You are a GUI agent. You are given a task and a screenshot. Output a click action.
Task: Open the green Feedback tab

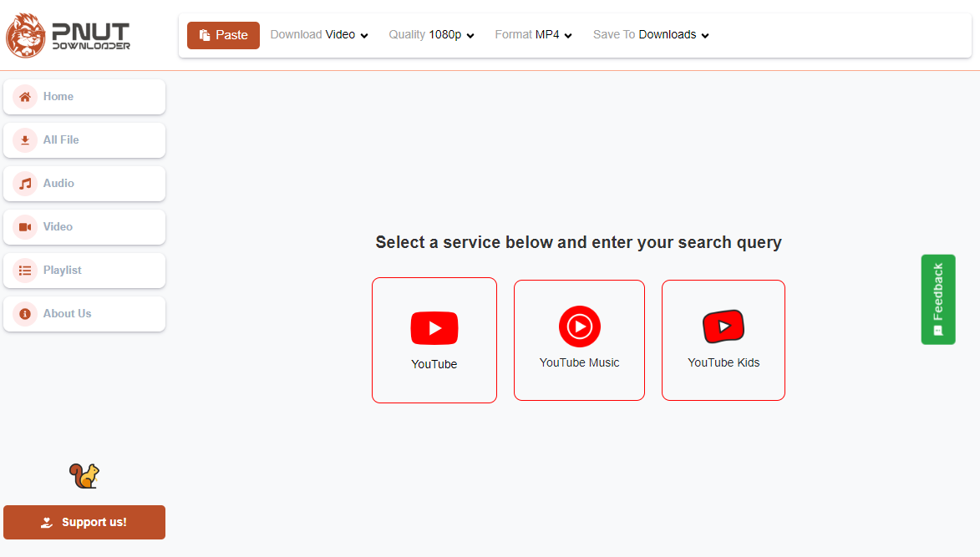click(938, 299)
